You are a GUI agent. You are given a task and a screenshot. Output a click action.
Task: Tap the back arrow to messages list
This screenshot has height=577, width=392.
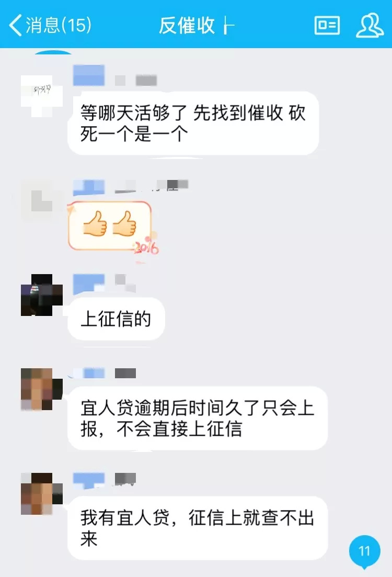pos(16,25)
